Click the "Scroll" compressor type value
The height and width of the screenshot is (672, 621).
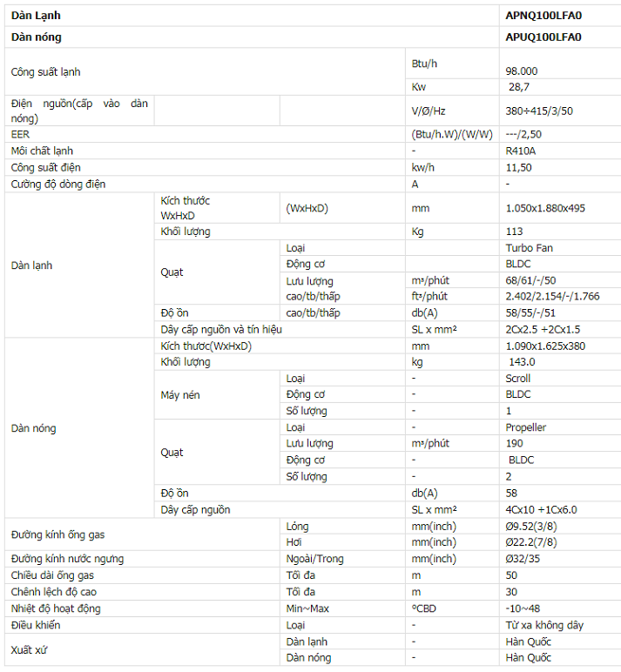click(x=517, y=379)
